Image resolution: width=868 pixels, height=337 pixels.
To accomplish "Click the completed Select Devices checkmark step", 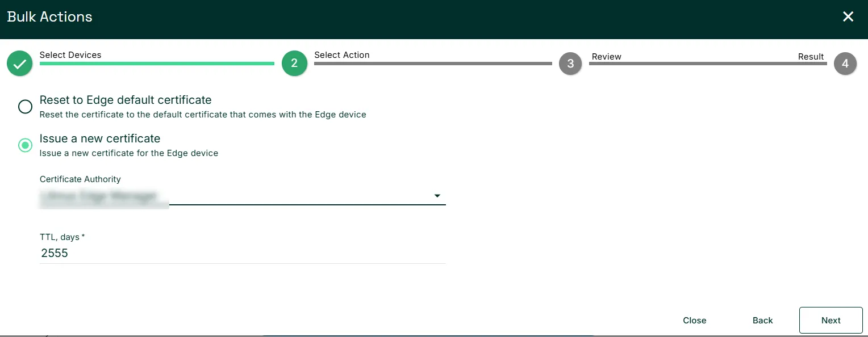I will 20,64.
